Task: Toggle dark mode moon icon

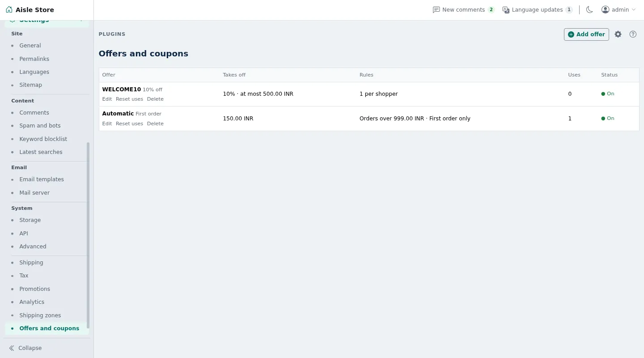Action: [589, 9]
